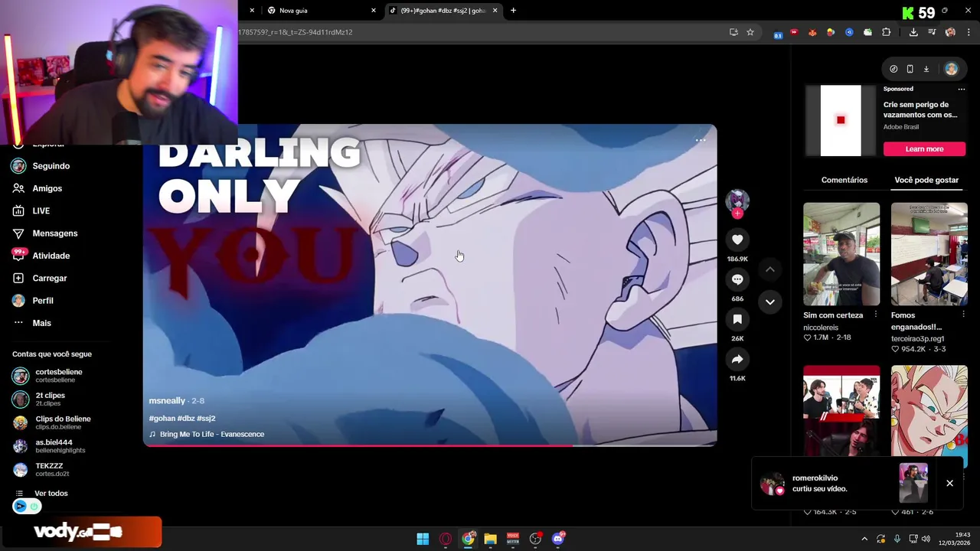The height and width of the screenshot is (551, 980).
Task: Click the TikTok desktop app download icon
Action: pos(926,69)
